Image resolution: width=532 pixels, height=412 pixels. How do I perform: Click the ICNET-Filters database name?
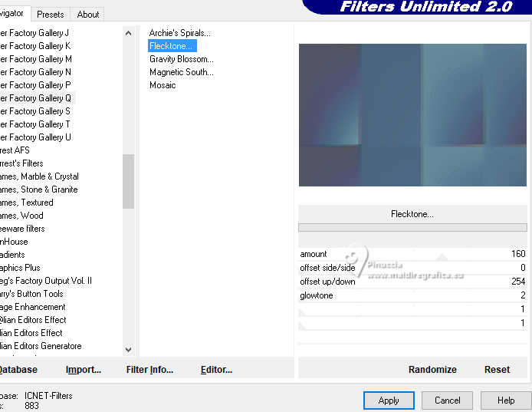tap(48, 396)
